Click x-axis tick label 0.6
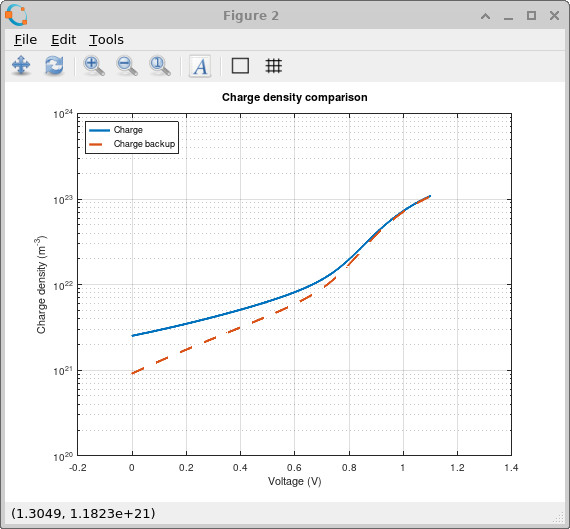The height and width of the screenshot is (529, 570). pos(294,468)
